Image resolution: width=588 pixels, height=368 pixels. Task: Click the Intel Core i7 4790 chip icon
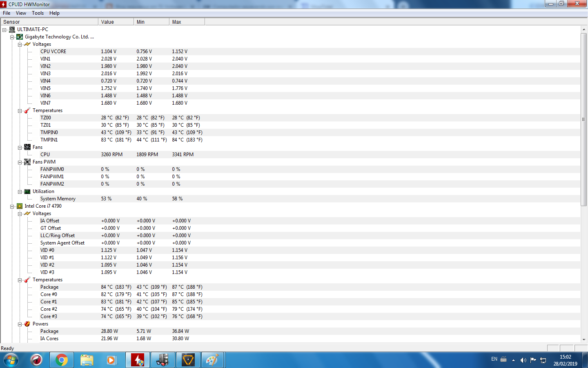pyautogui.click(x=20, y=206)
